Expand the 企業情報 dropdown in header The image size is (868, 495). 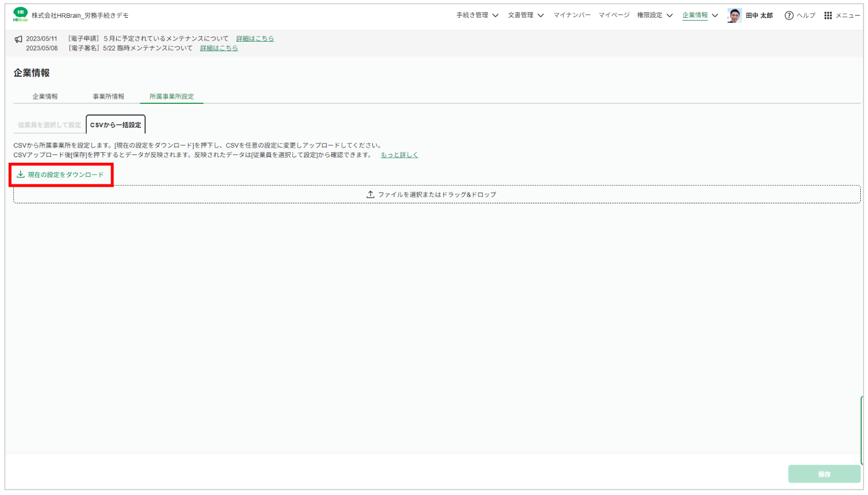tap(700, 16)
